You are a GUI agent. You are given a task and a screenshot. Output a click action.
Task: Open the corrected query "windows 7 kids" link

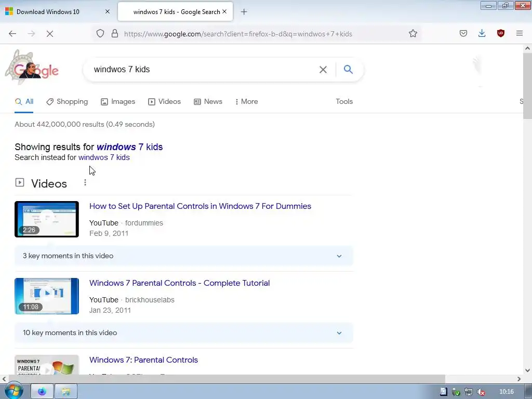pos(129,147)
